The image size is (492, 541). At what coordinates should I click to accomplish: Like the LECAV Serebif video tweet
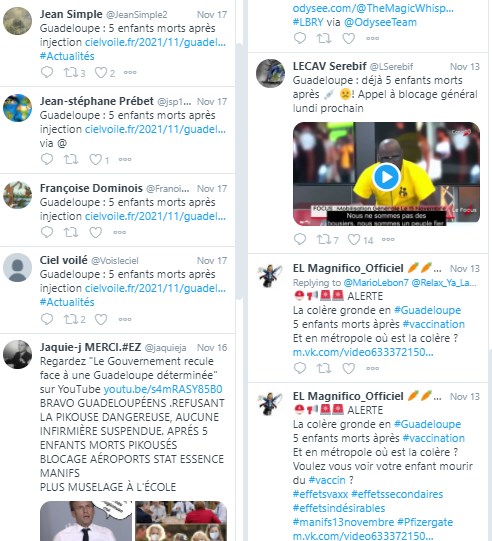354,239
